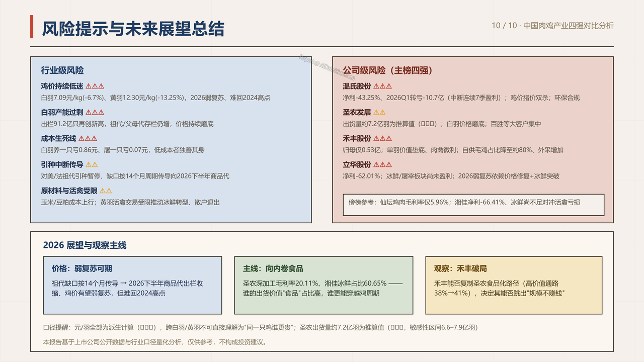Click the page indicator 10 / 10 · 中国肉鸡产业四强对比分析
The height and width of the screenshot is (362, 644).
[x=552, y=26]
